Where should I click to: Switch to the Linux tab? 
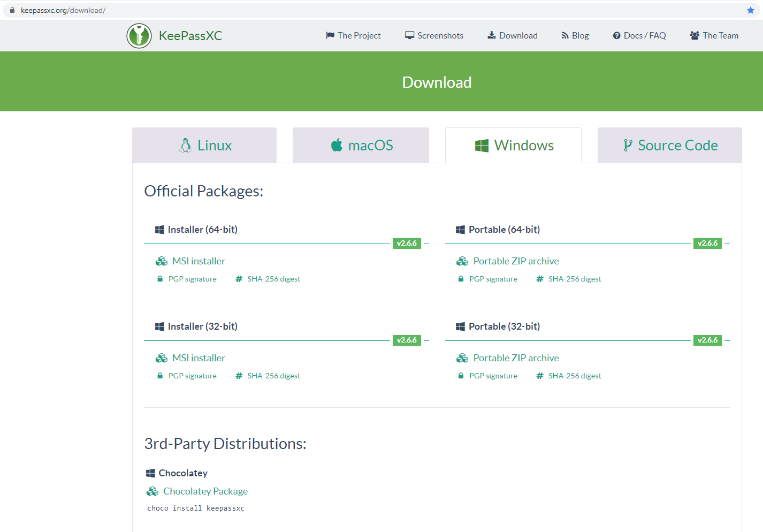click(204, 145)
